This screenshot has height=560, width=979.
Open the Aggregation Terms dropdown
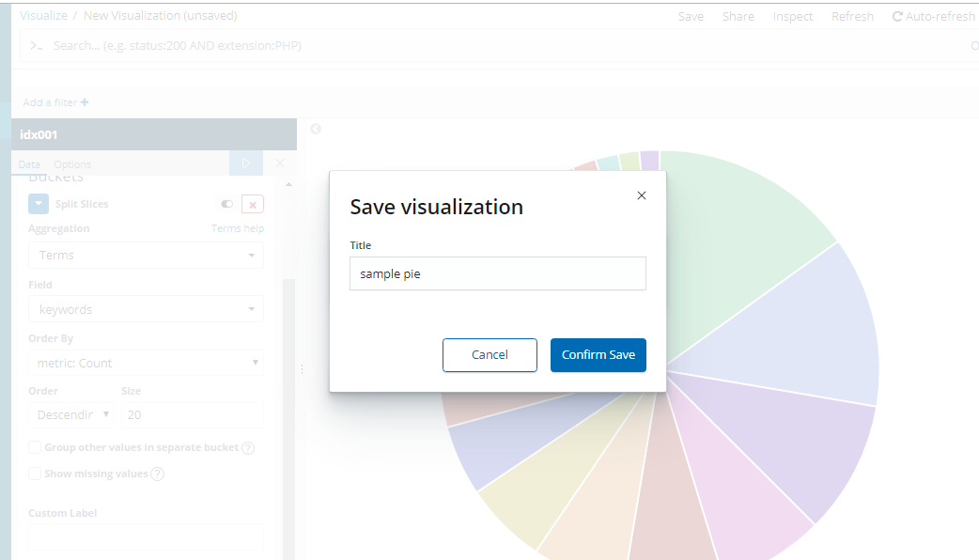tap(146, 255)
